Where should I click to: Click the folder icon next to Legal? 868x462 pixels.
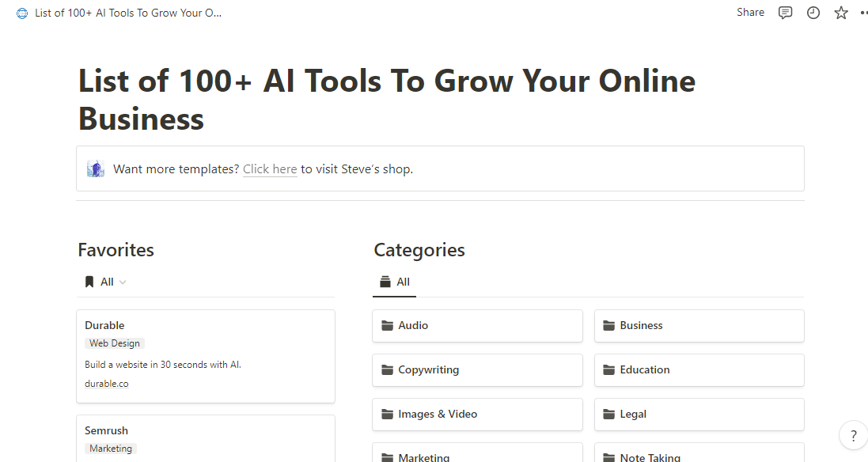click(x=609, y=414)
